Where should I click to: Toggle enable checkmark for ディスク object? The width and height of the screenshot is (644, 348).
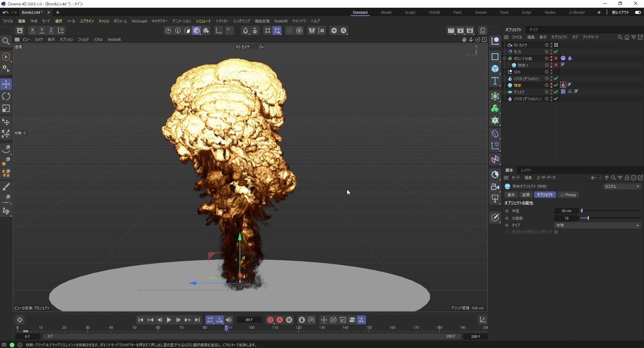[x=556, y=92]
